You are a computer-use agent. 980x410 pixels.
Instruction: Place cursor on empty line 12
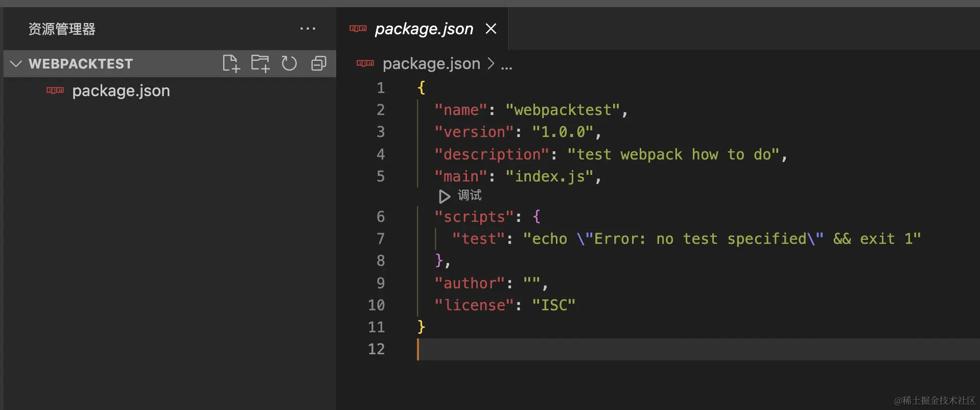point(698,349)
